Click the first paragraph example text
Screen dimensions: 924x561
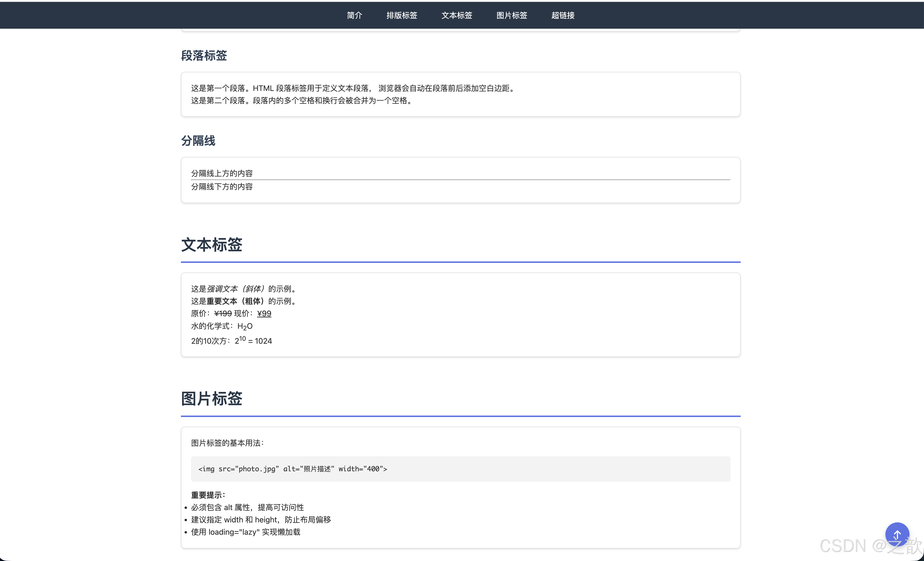coord(352,88)
